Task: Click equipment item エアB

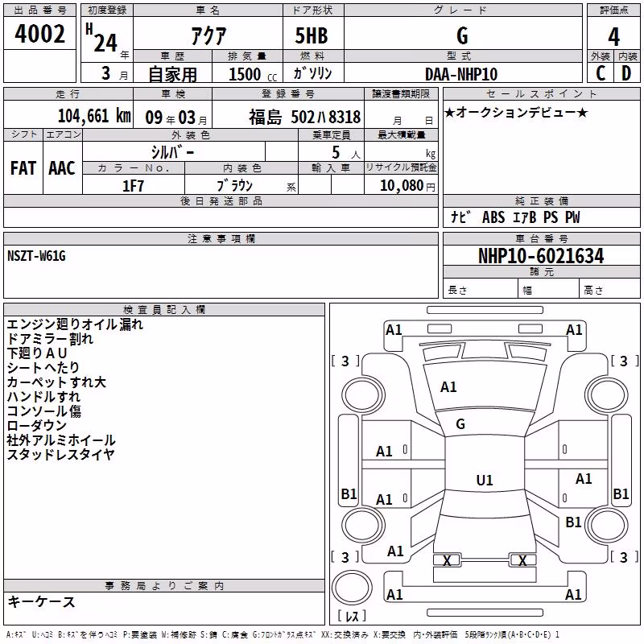Action: pos(525,217)
